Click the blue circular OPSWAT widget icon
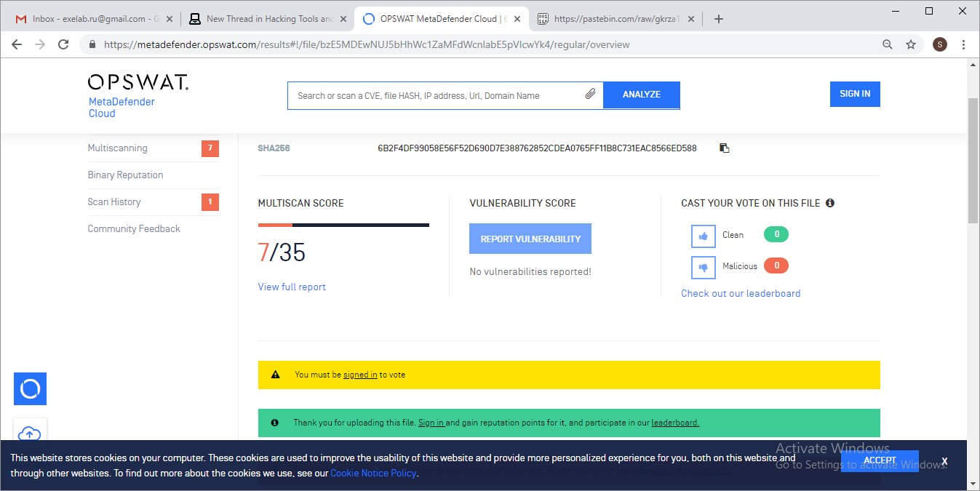The height and width of the screenshot is (491, 980). point(31,389)
